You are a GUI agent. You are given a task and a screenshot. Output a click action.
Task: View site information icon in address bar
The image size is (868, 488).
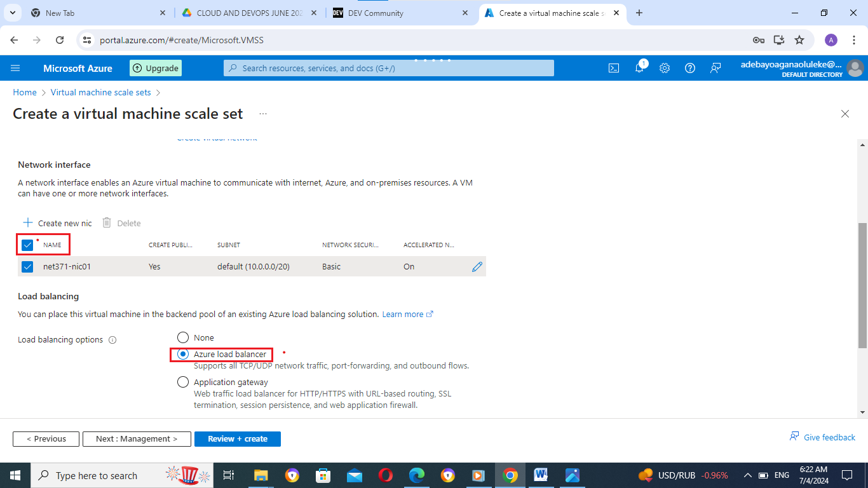tap(88, 40)
